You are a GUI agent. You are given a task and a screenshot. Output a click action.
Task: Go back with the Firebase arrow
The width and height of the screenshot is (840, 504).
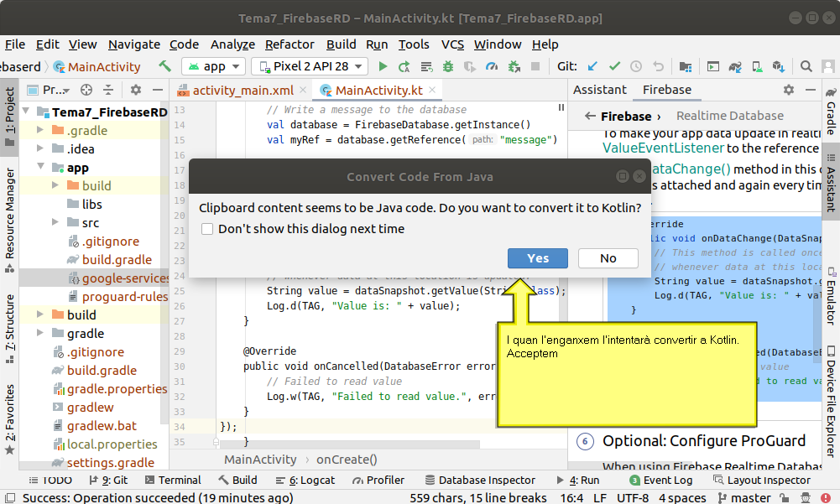coord(590,116)
